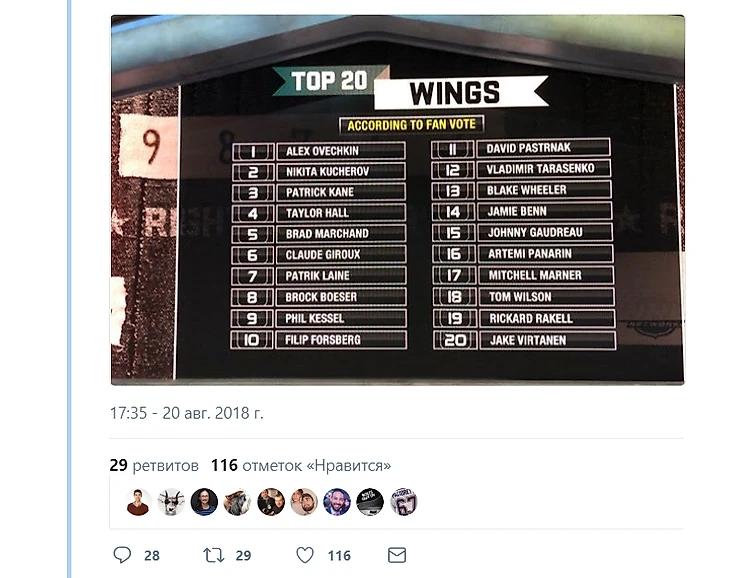Open fourth avatar in the likers row

[237, 502]
